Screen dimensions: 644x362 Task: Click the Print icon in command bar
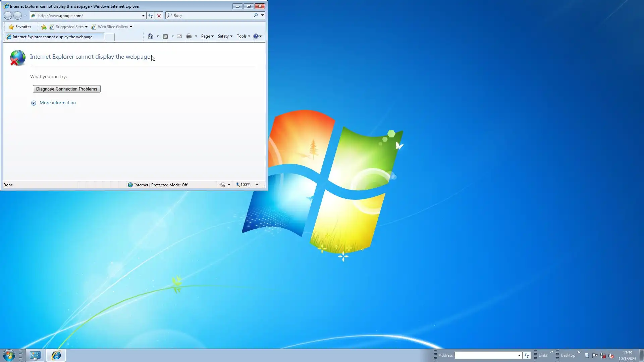189,36
